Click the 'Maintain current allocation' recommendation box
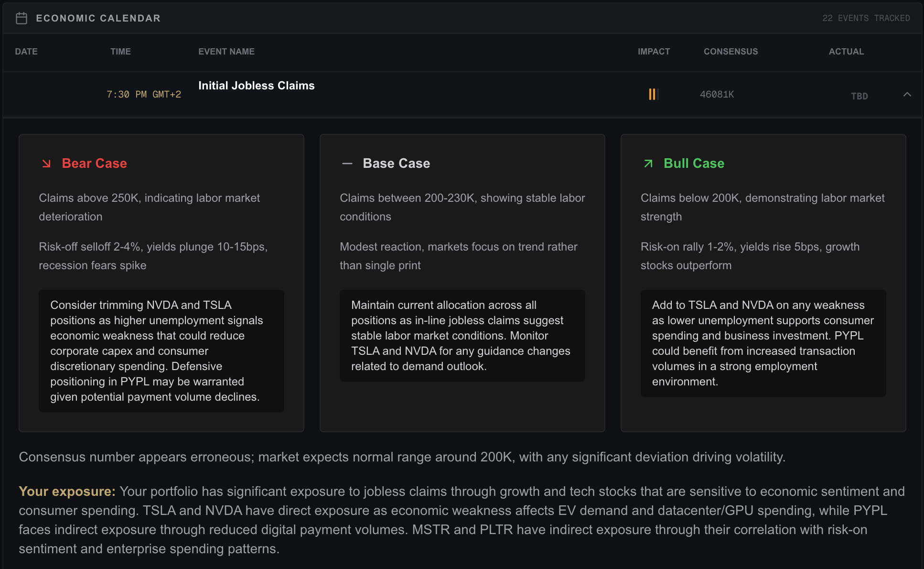This screenshot has width=924, height=569. click(462, 336)
